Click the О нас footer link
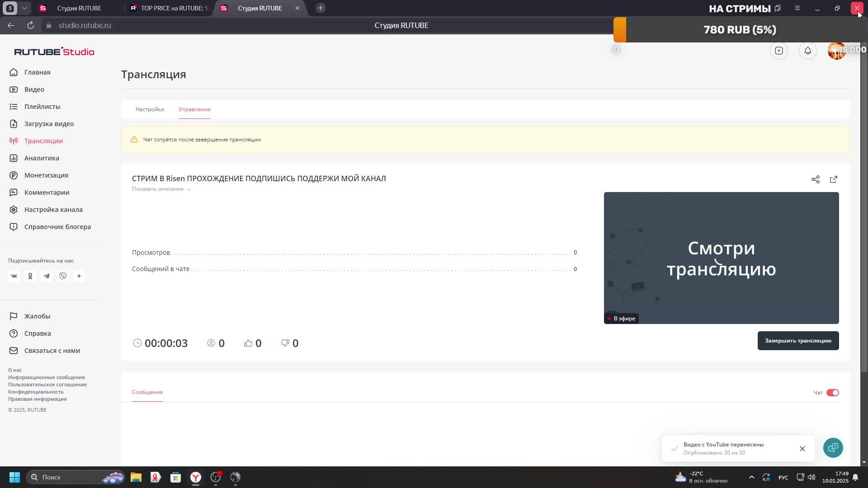This screenshot has height=488, width=868. point(15,370)
